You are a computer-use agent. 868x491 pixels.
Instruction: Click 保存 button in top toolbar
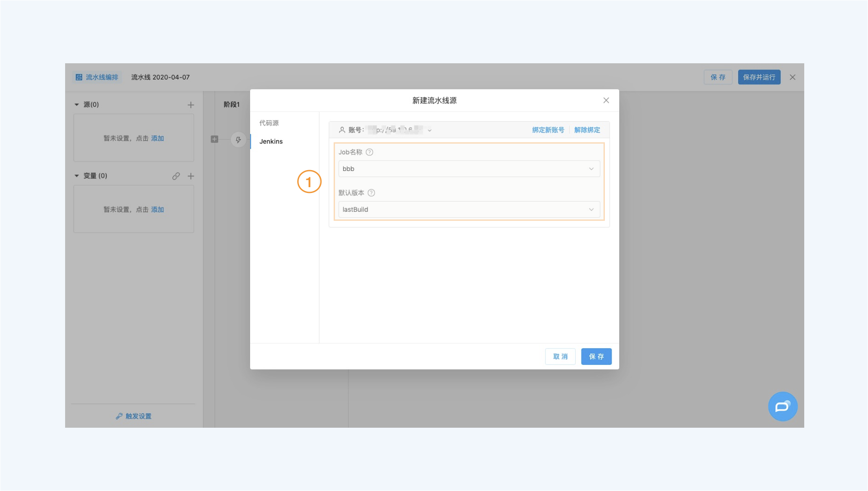(x=718, y=77)
